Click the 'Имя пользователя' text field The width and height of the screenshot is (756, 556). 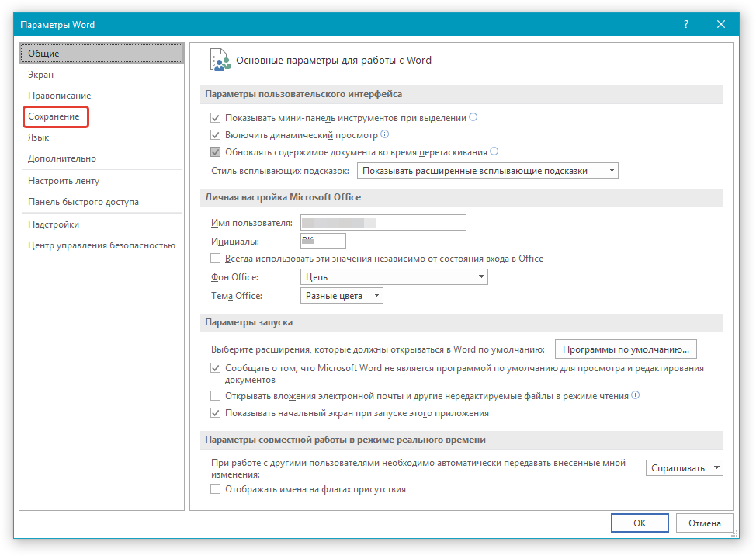[383, 223]
